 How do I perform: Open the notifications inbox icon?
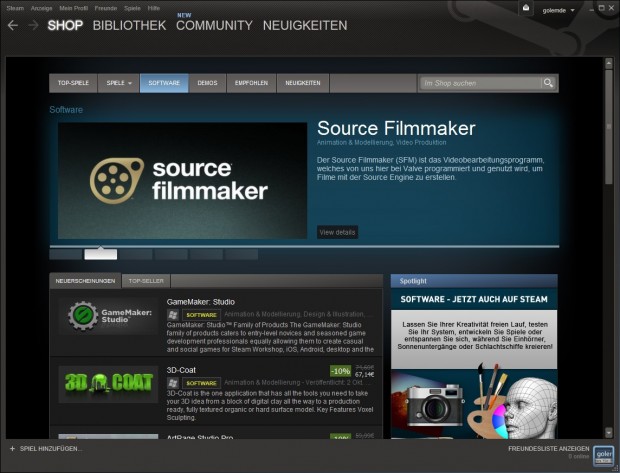coord(526,9)
